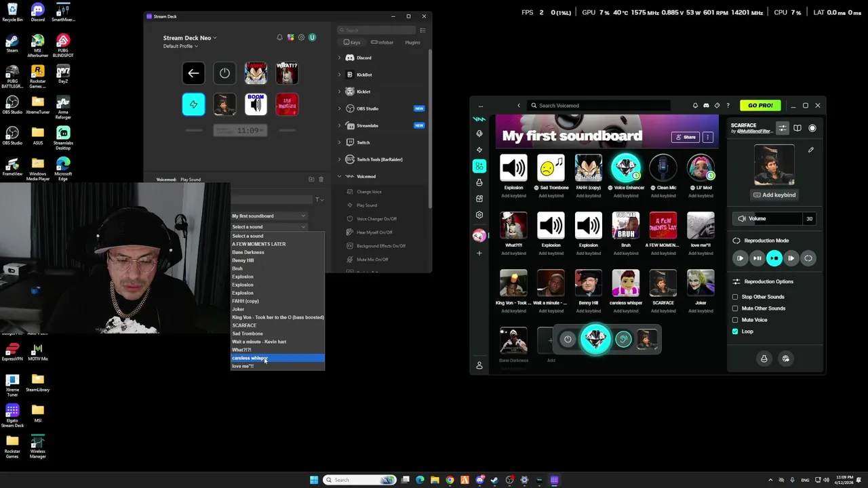Open the account icon at Voicemod sidebar bottom
The width and height of the screenshot is (868, 488).
[x=479, y=365]
